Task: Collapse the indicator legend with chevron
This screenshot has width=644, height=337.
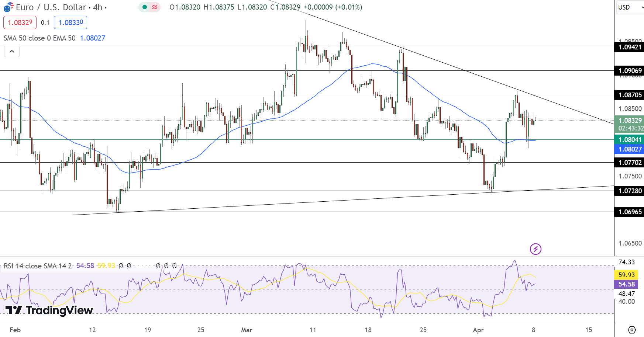Action: [12, 52]
